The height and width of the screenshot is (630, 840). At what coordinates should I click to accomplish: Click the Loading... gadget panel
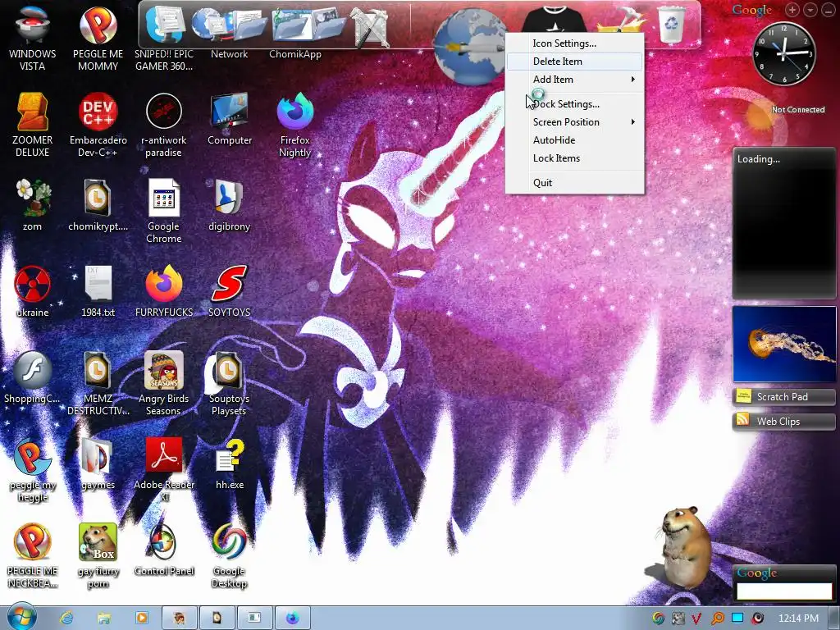click(x=784, y=223)
